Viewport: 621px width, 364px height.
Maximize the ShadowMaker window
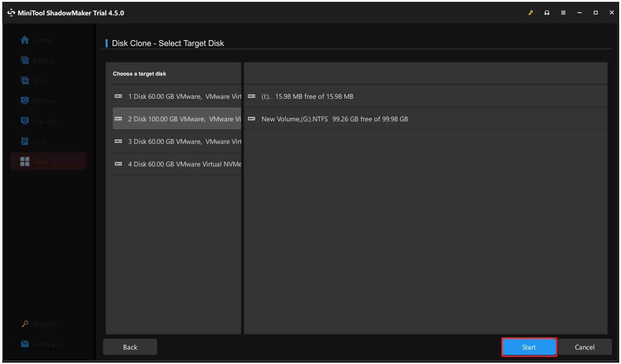596,13
